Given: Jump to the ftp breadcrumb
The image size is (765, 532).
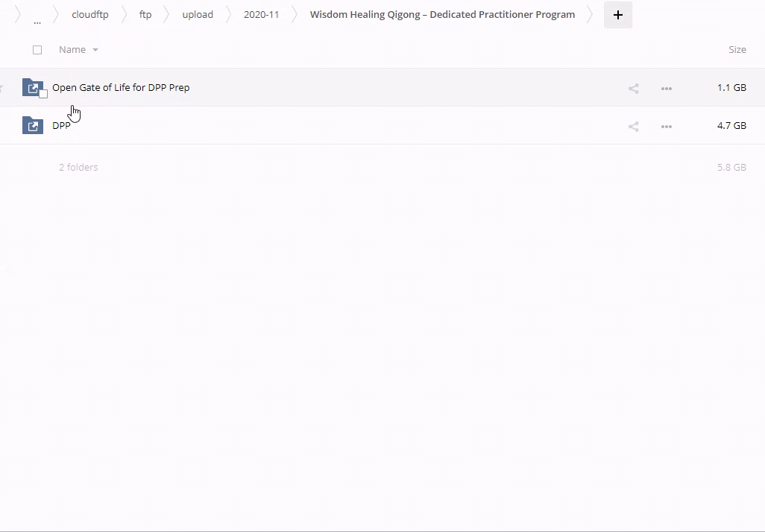Looking at the screenshot, I should coord(145,15).
